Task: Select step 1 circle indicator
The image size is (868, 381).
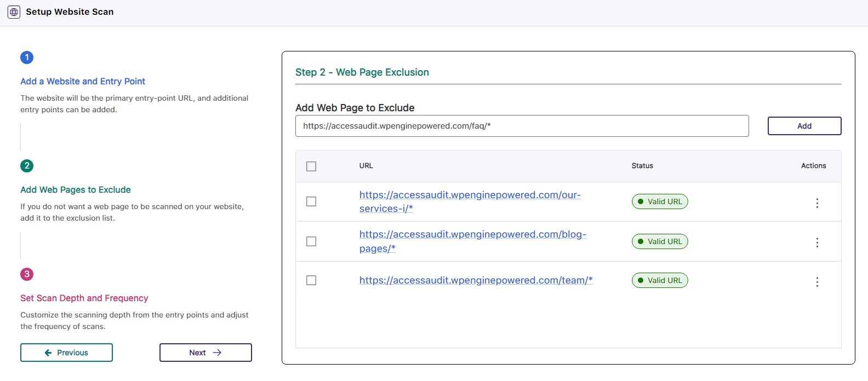Action: pyautogui.click(x=27, y=57)
